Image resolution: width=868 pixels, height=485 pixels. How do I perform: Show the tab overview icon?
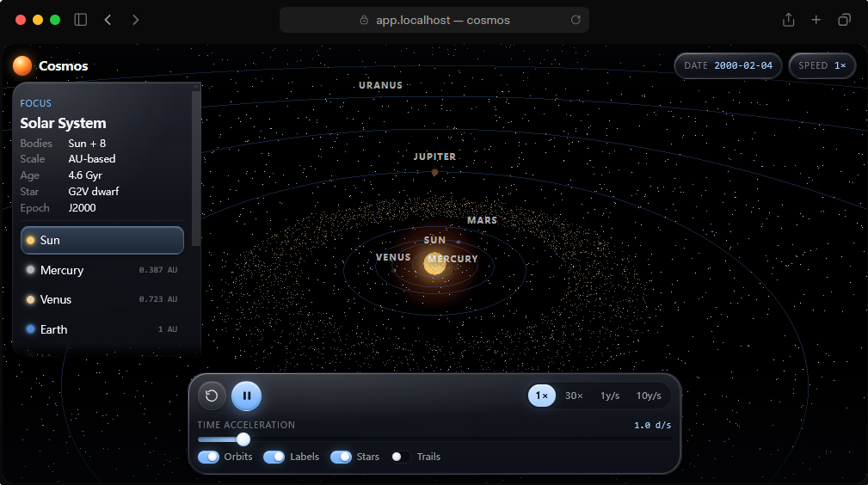(x=844, y=20)
